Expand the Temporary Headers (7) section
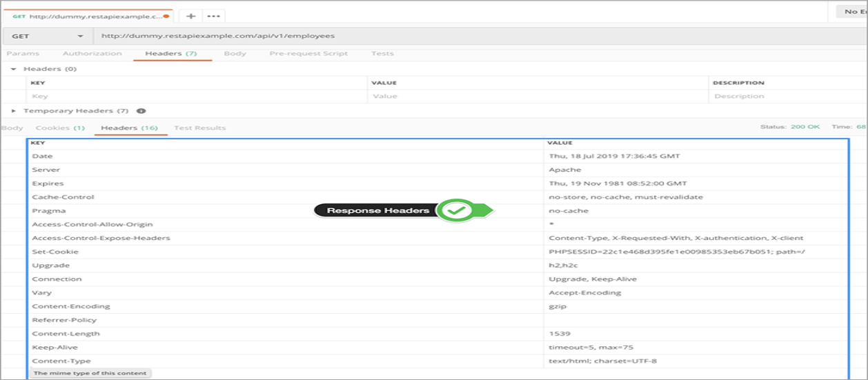Image resolution: width=868 pixels, height=380 pixels. (x=13, y=111)
